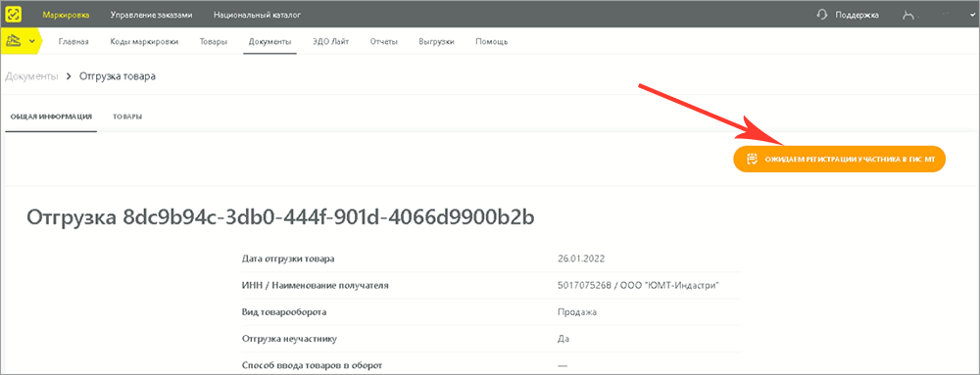980x375 pixels.
Task: Click recipient value 5017075268 / ООО "ЮМТ-Индастри"
Action: click(x=638, y=285)
